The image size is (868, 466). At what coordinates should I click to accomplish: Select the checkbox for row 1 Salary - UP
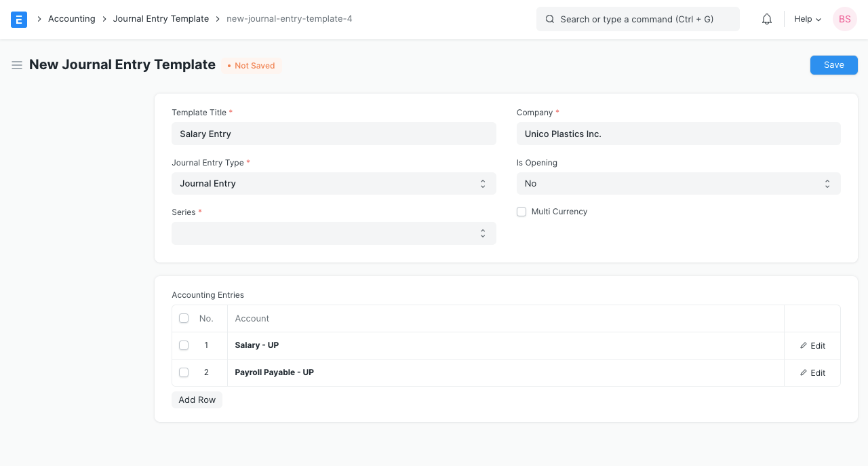pyautogui.click(x=184, y=345)
